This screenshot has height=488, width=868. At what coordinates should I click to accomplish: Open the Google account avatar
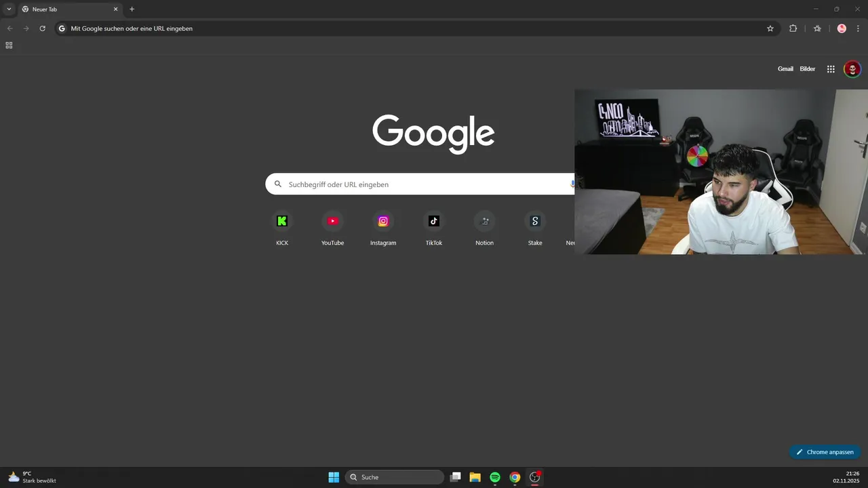852,69
